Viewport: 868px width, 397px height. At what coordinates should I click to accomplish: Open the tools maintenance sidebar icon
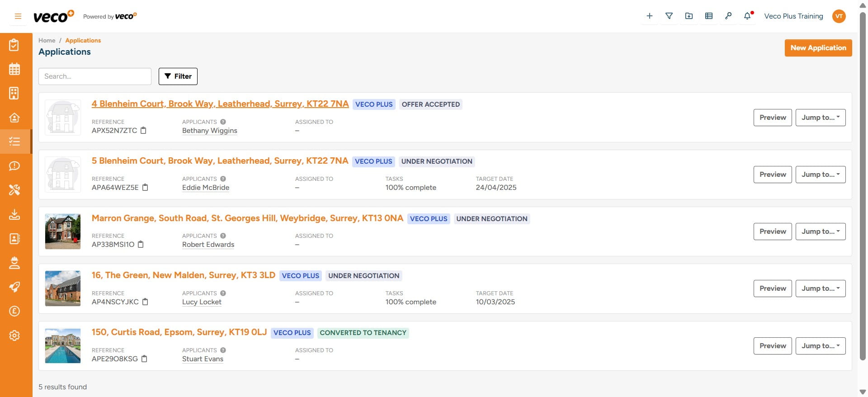pos(14,190)
